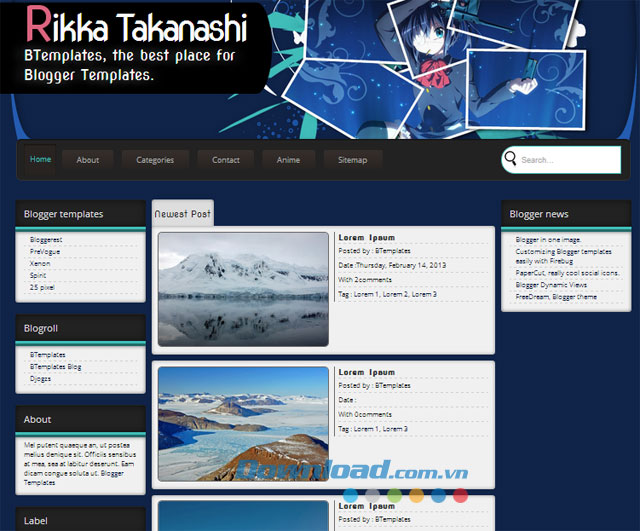Open the snowy mountain lake post thumbnail
This screenshot has height=531, width=640.
(243, 289)
